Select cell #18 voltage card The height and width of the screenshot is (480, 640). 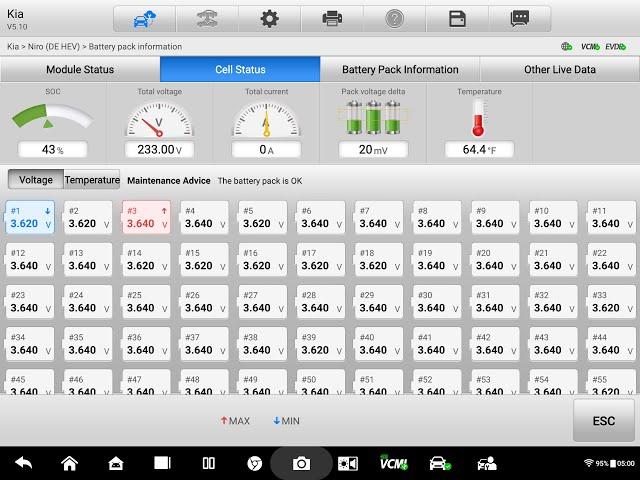click(379, 260)
